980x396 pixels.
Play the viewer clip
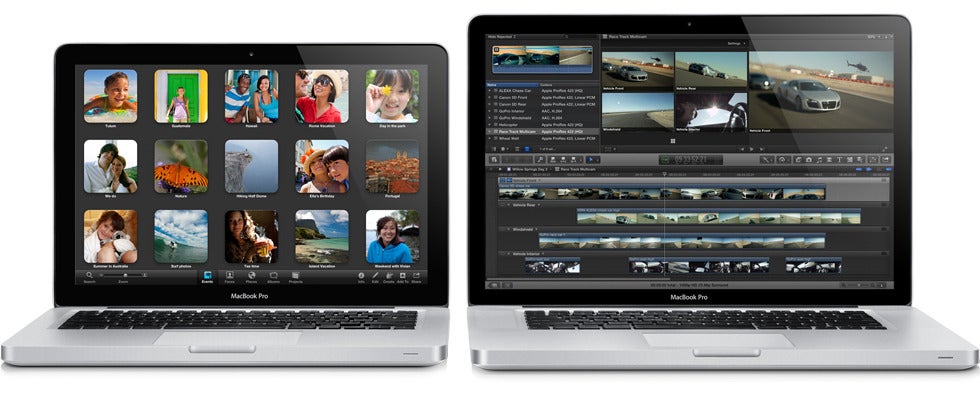click(751, 149)
